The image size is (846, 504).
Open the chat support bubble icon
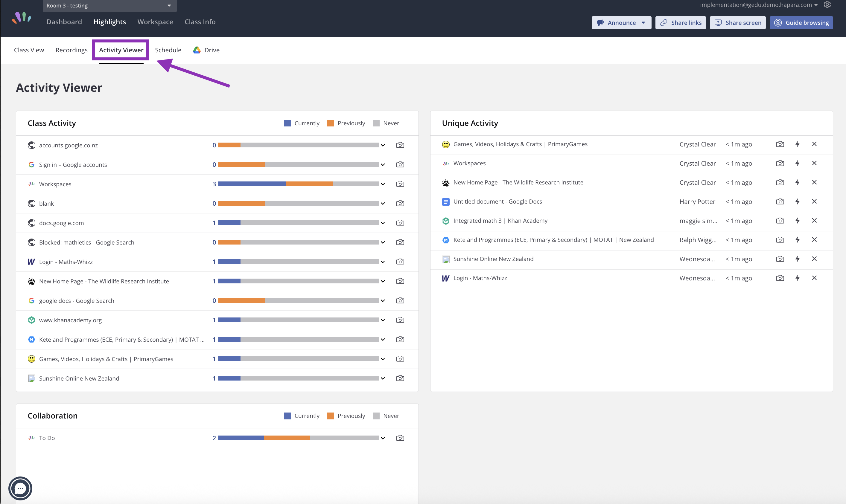click(20, 488)
